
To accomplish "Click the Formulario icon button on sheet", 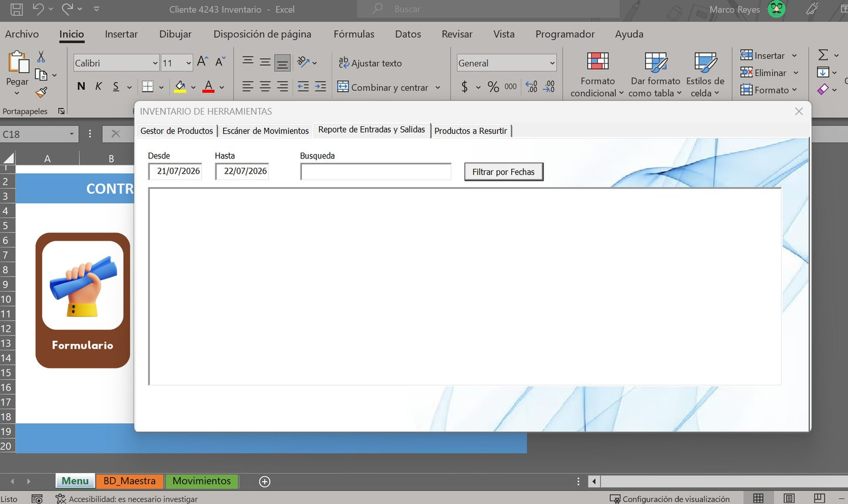I will pyautogui.click(x=83, y=300).
